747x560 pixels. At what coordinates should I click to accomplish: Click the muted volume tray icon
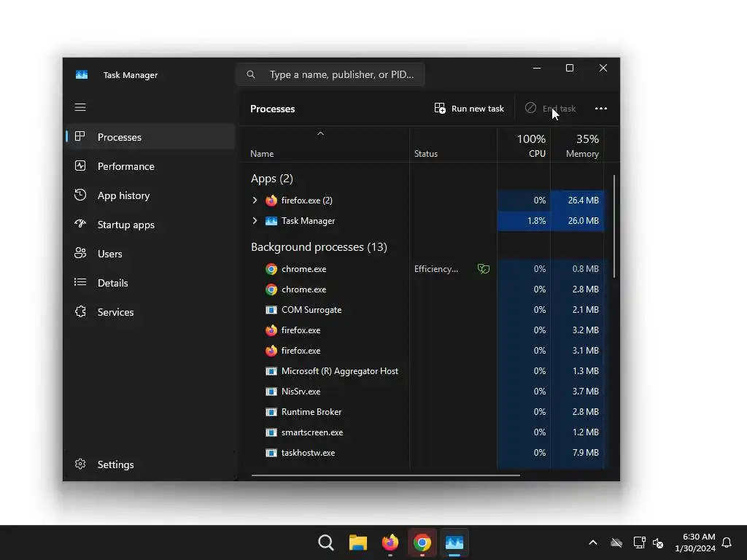coord(658,542)
